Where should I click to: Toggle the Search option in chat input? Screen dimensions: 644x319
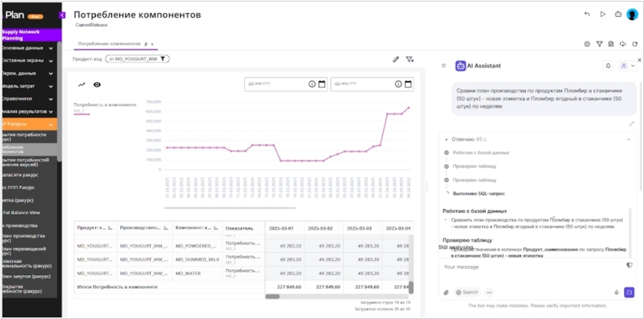[x=467, y=292]
